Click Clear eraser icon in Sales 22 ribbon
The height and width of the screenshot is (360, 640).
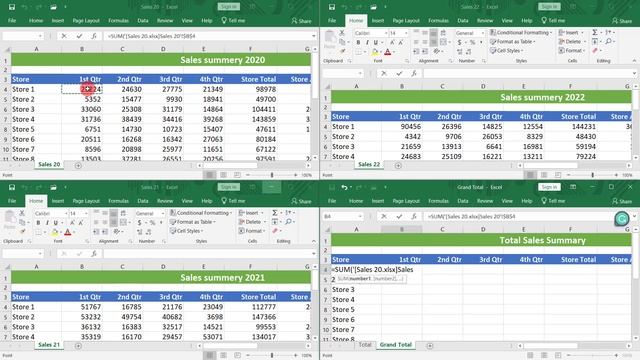[x=596, y=51]
